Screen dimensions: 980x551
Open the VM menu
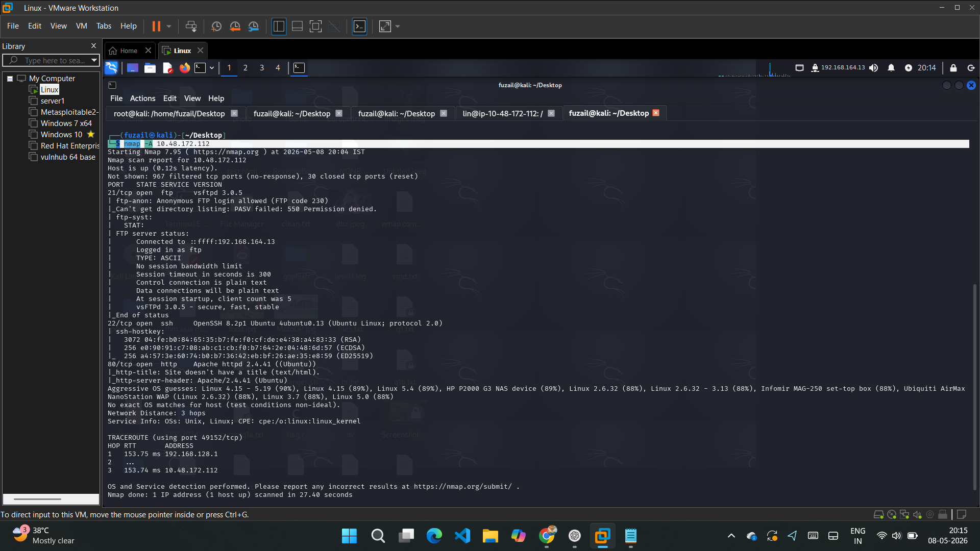click(x=82, y=26)
